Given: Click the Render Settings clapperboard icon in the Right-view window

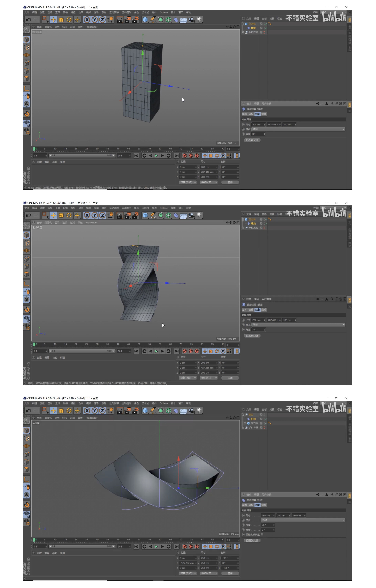Looking at the screenshot, I should tap(135, 411).
